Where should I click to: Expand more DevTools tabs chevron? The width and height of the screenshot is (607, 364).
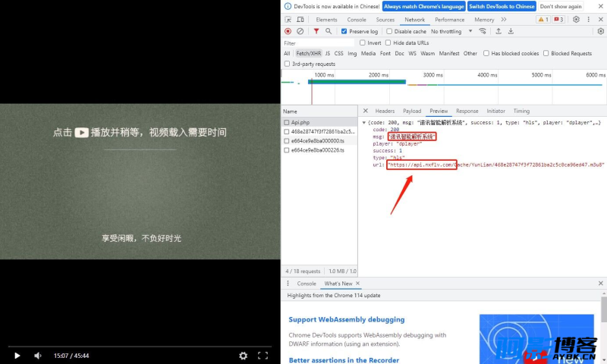(x=504, y=20)
